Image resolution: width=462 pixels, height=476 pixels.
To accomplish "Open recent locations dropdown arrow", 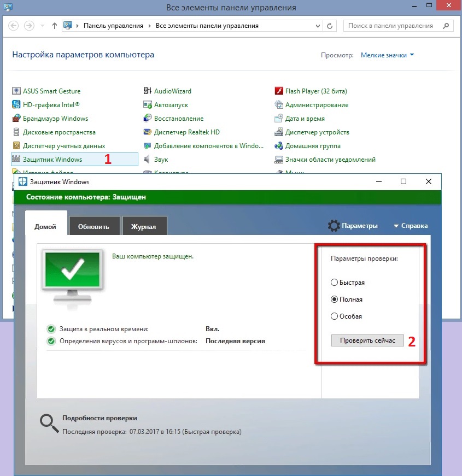I will (x=43, y=26).
